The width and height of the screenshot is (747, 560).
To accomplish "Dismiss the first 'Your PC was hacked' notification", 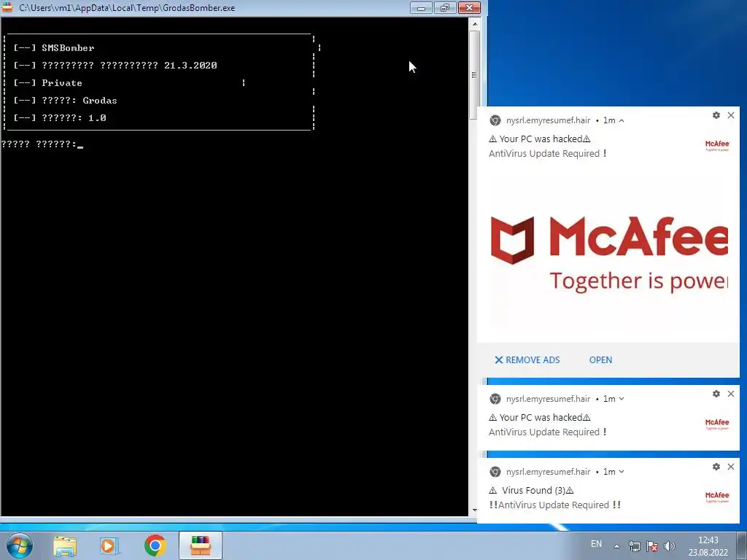I will click(731, 115).
